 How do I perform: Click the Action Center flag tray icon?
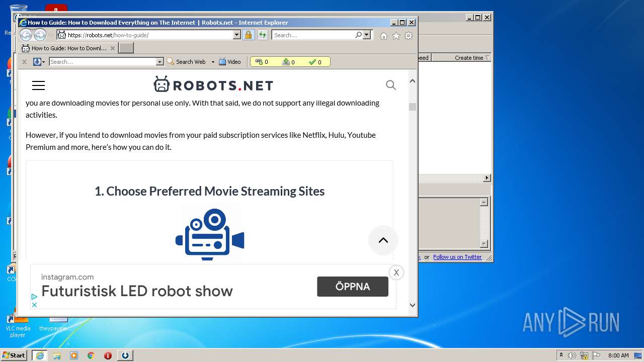596,355
